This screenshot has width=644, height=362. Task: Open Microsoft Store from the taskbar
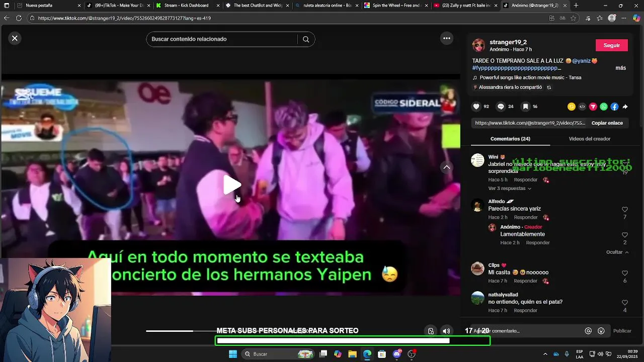[x=382, y=354]
